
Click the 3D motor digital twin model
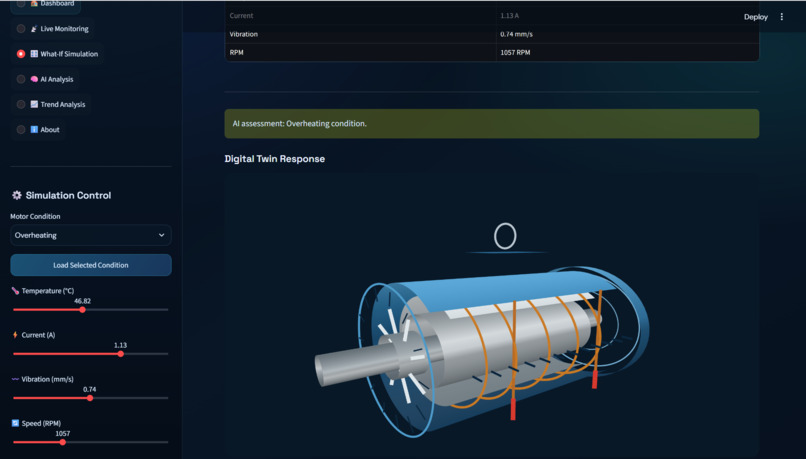point(482,350)
